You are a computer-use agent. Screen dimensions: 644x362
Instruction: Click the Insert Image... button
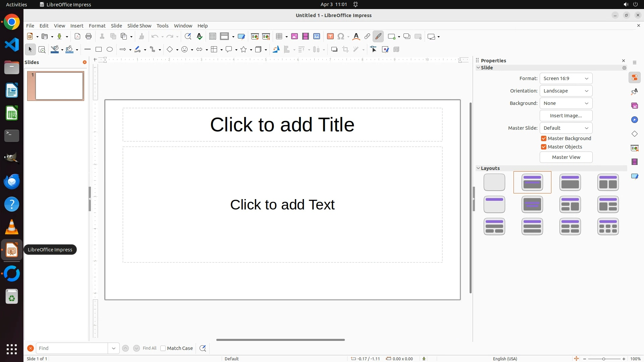566,116
